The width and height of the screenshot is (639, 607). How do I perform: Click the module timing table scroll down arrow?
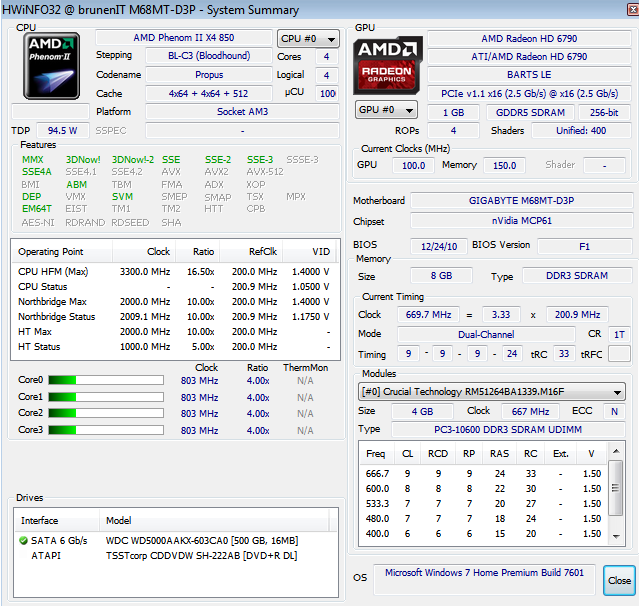point(616,536)
